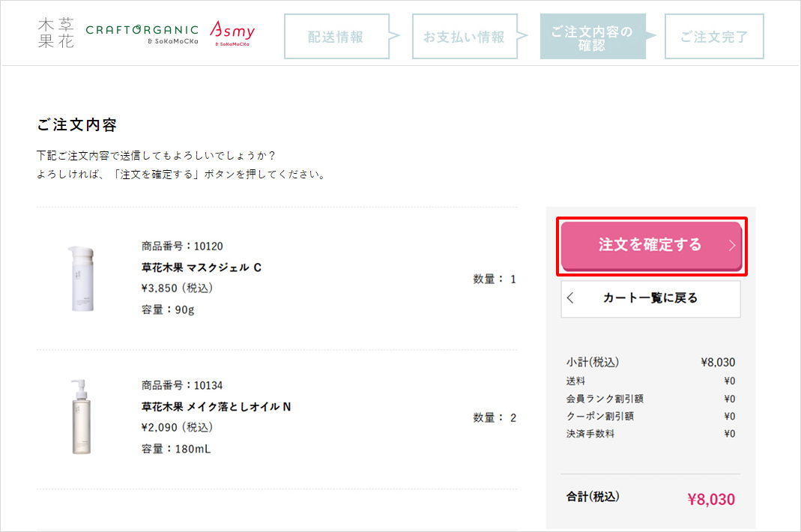Select the 配送情報 step tab
The width and height of the screenshot is (801, 532).
(x=336, y=36)
